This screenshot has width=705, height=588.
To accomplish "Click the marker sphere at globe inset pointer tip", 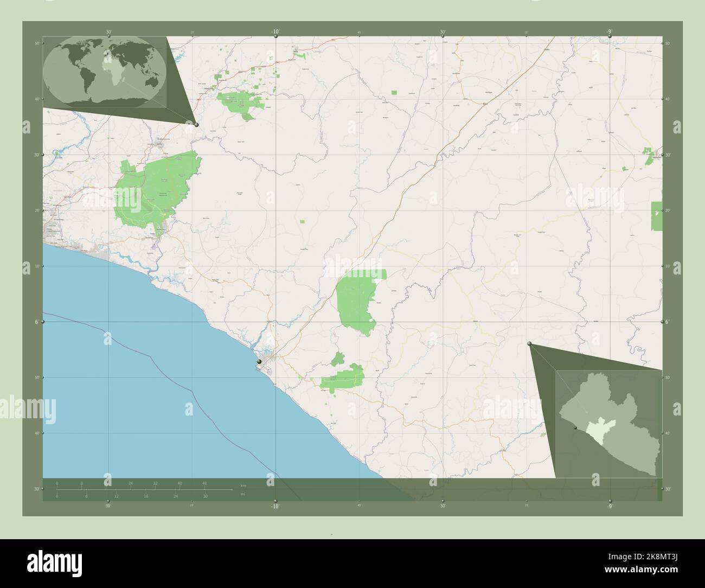I will [x=196, y=125].
